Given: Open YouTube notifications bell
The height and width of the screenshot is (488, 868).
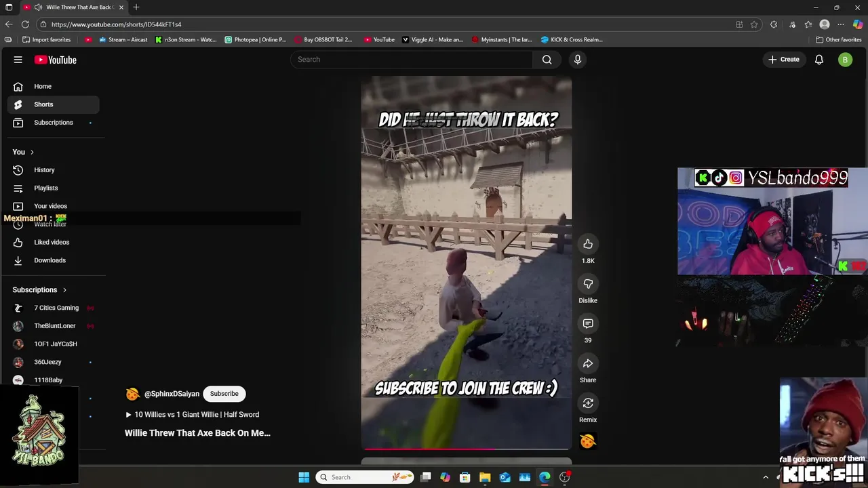Looking at the screenshot, I should [x=819, y=60].
